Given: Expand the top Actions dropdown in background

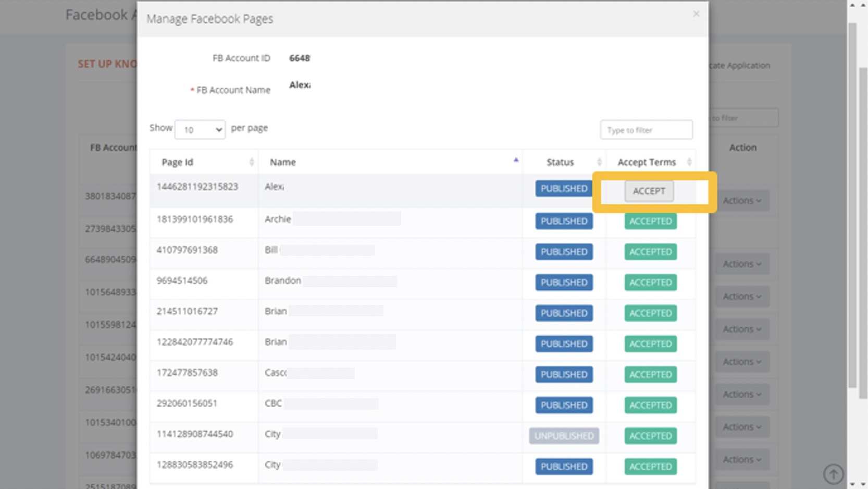Looking at the screenshot, I should pos(741,201).
